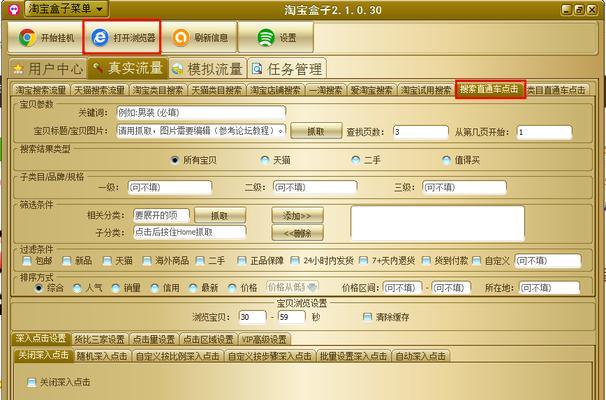Click 抓取 button beside 宝贝标题 field
The height and width of the screenshot is (400, 606).
316,131
